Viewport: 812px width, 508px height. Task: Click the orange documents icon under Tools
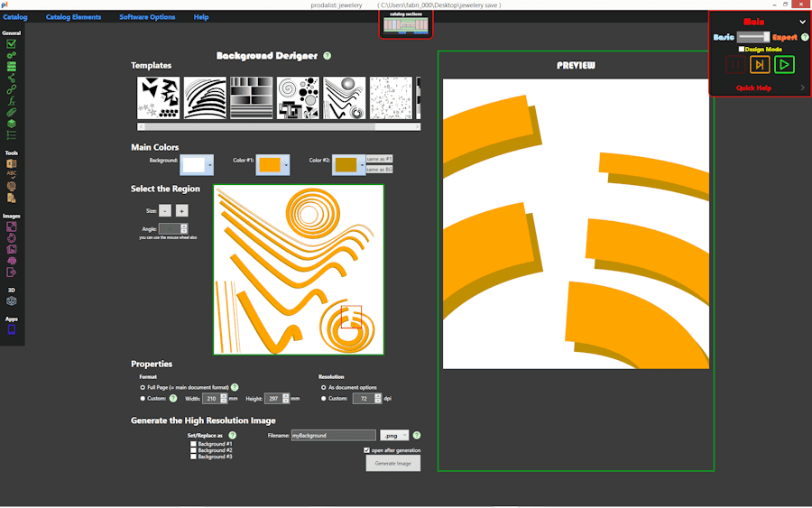tap(12, 198)
